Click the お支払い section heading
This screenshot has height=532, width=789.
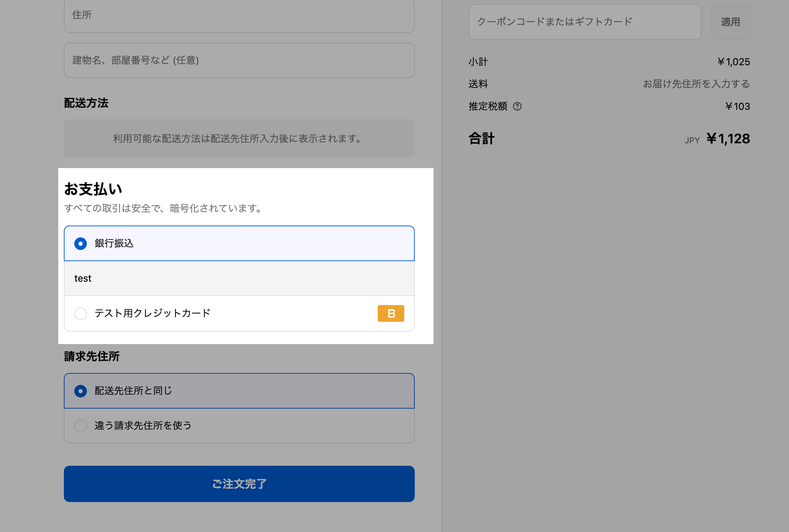coord(93,189)
